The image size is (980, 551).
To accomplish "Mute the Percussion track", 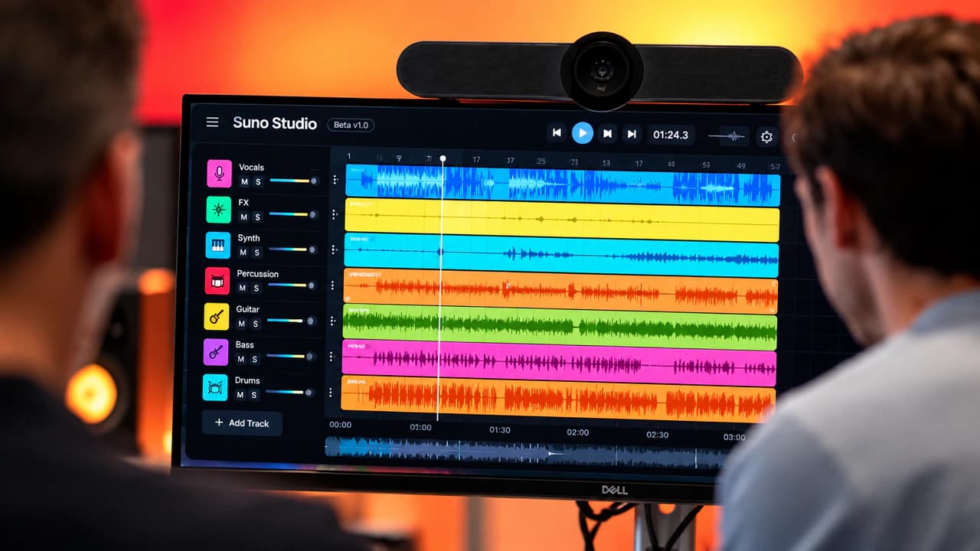I will point(243,288).
